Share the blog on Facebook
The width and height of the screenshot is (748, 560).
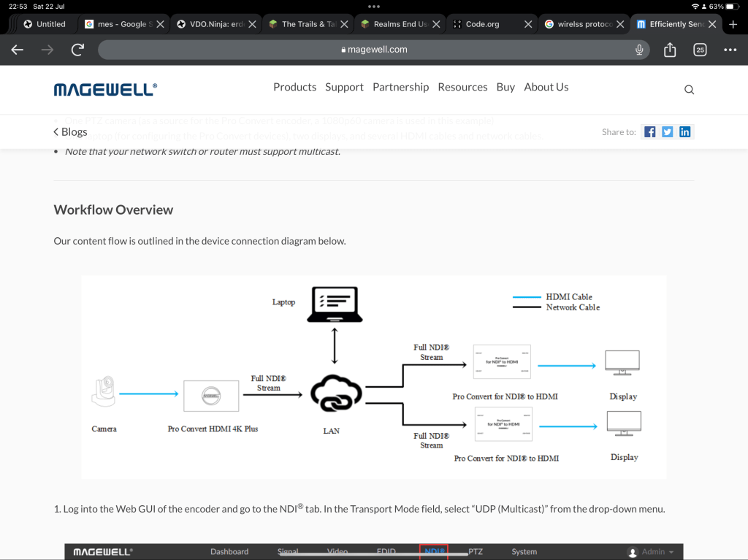649,132
